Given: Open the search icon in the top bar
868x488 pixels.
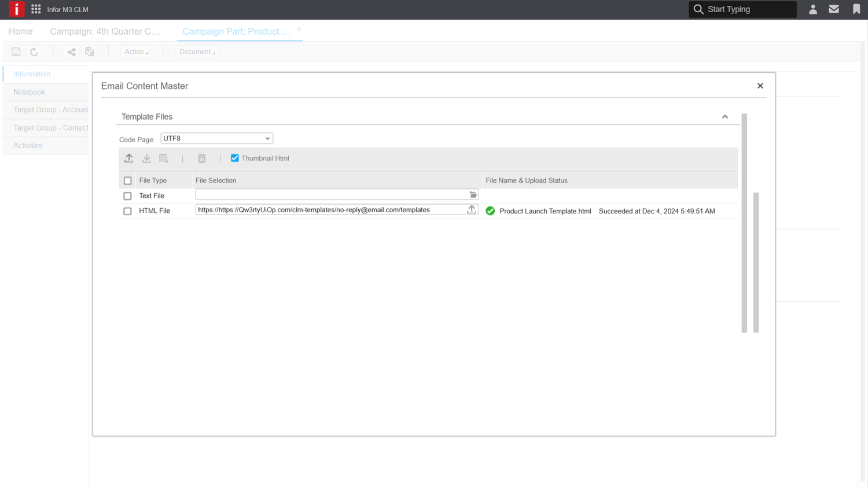Looking at the screenshot, I should coord(698,9).
